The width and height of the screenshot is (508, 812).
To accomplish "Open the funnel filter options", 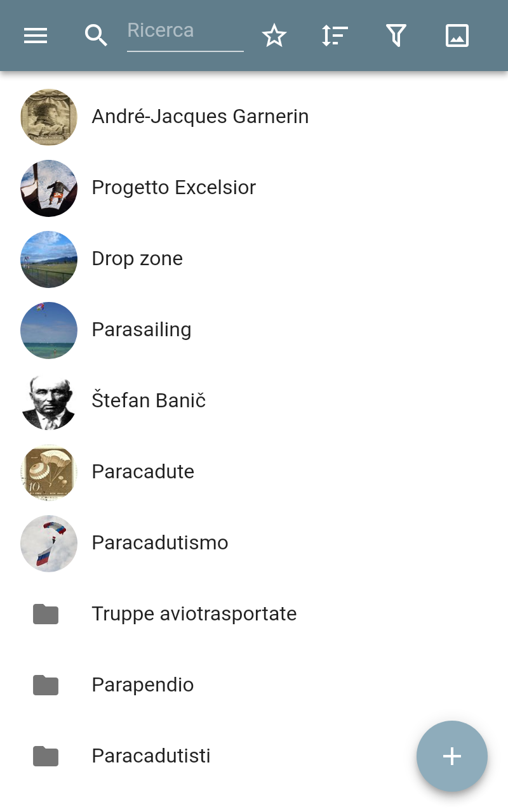I will point(396,36).
